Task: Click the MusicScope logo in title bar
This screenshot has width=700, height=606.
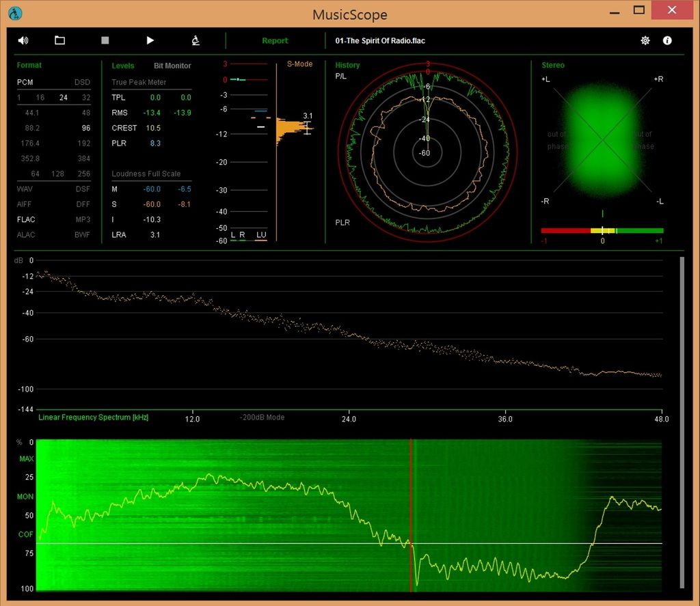Action: coord(15,13)
